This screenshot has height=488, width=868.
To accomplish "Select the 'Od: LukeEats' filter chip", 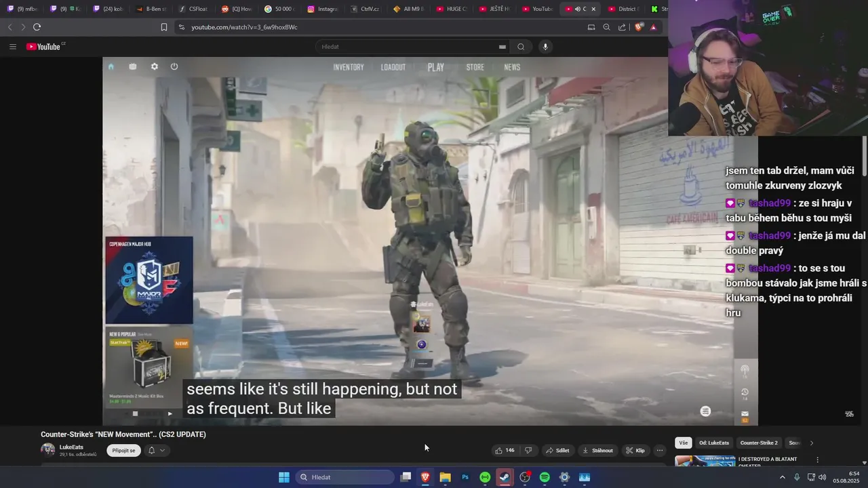I will pos(714,443).
